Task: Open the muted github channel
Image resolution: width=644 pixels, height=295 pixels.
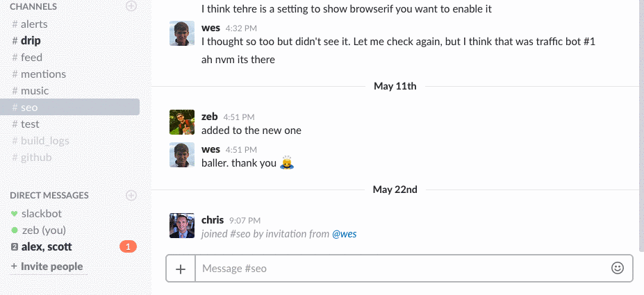Action: coord(36,157)
